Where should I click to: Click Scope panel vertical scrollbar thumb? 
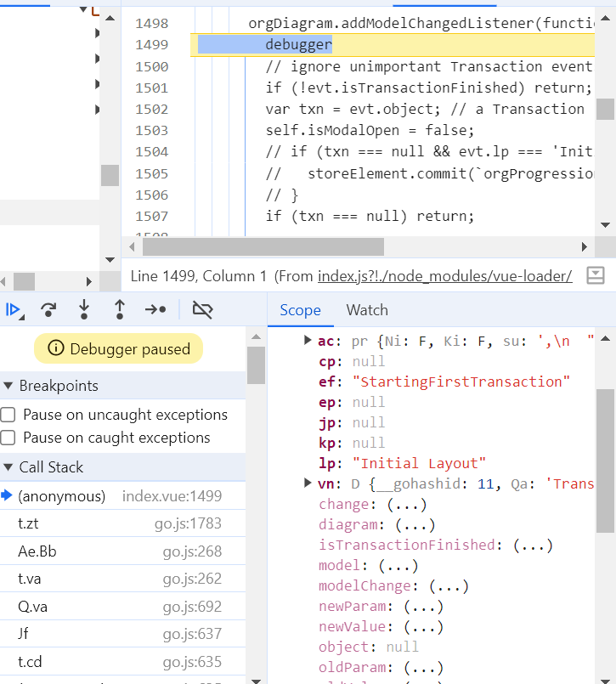pyautogui.click(x=605, y=461)
